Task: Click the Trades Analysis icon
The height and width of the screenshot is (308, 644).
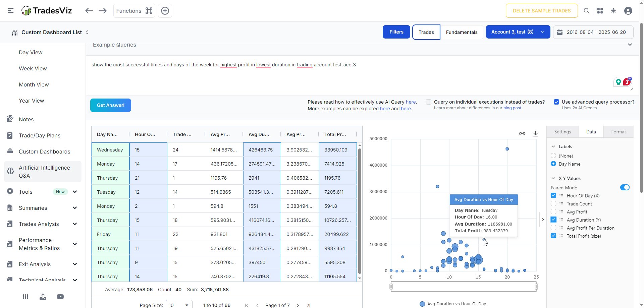Action: pos(10,224)
